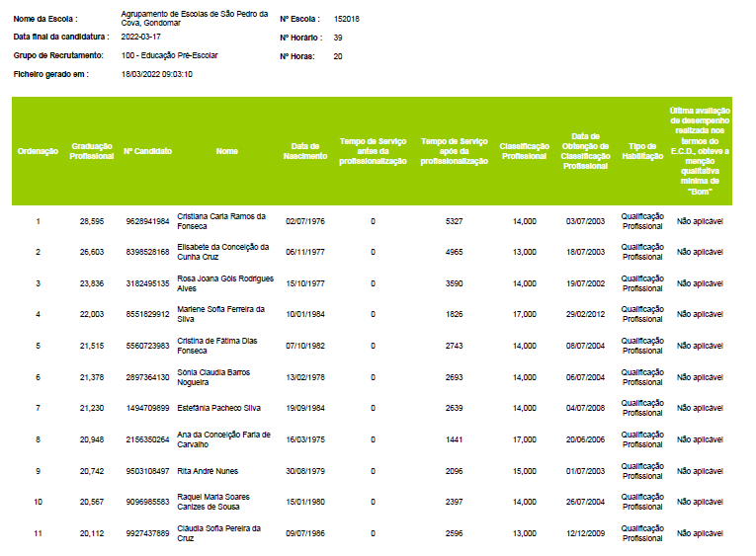This screenshot has height=556, width=756.
Task: Click the date 20/06/2006 in row 8
Action: click(x=585, y=439)
